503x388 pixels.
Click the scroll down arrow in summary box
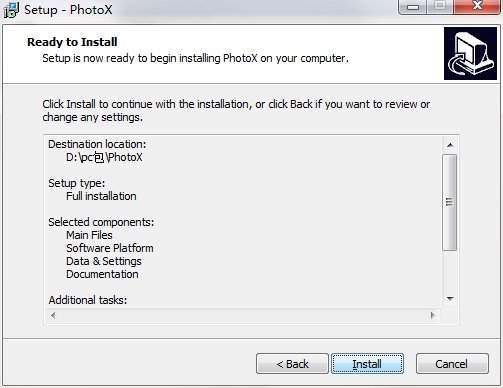450,299
